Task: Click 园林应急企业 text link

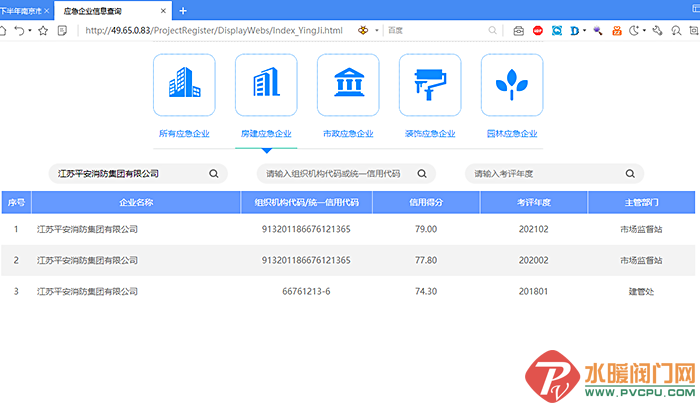Action: pos(512,133)
